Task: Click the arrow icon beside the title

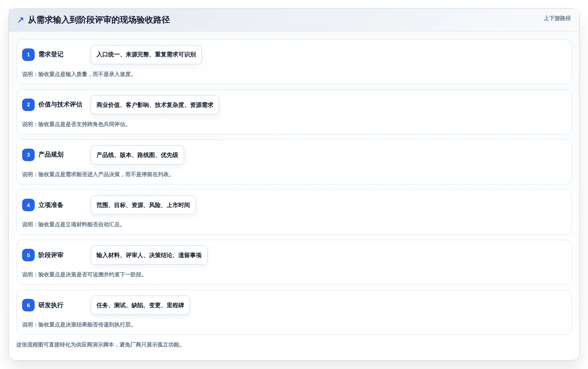Action: 20,20
